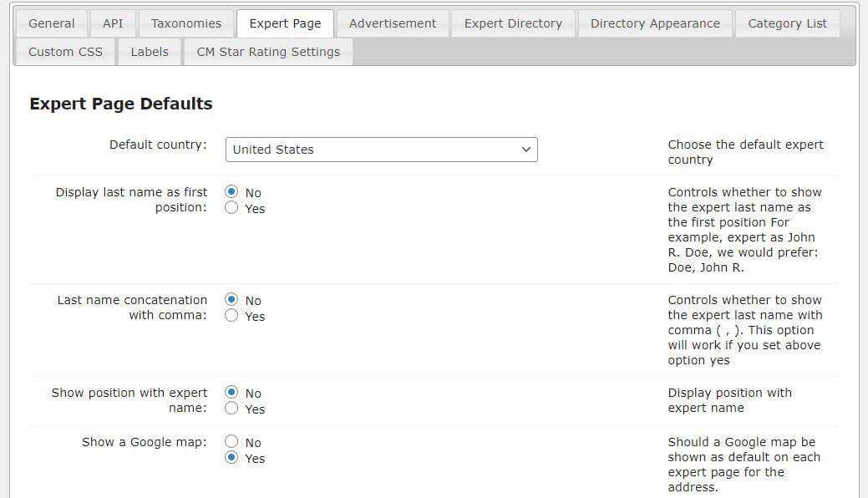Viewport: 868px width, 498px height.
Task: Switch to the Labels tab
Action: (149, 52)
